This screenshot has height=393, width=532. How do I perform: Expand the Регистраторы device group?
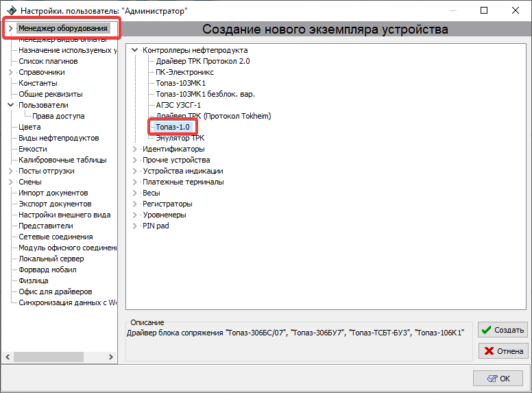click(x=134, y=204)
